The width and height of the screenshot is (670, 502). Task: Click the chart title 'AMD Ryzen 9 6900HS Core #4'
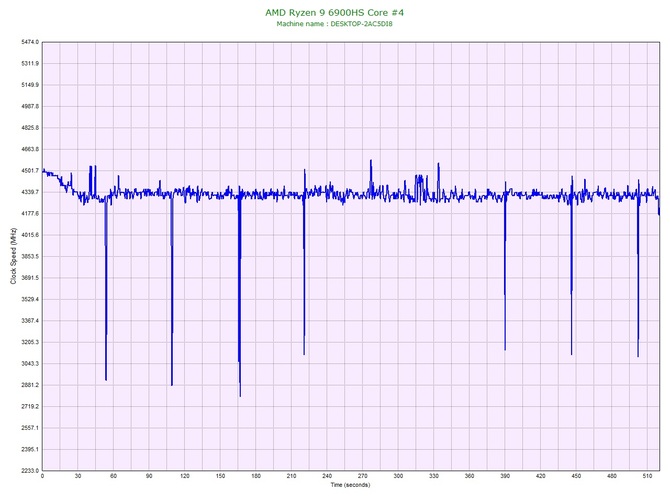click(x=334, y=12)
